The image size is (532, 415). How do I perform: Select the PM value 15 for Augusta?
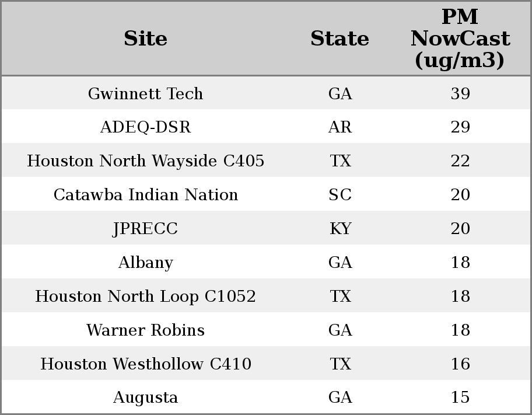460,397
